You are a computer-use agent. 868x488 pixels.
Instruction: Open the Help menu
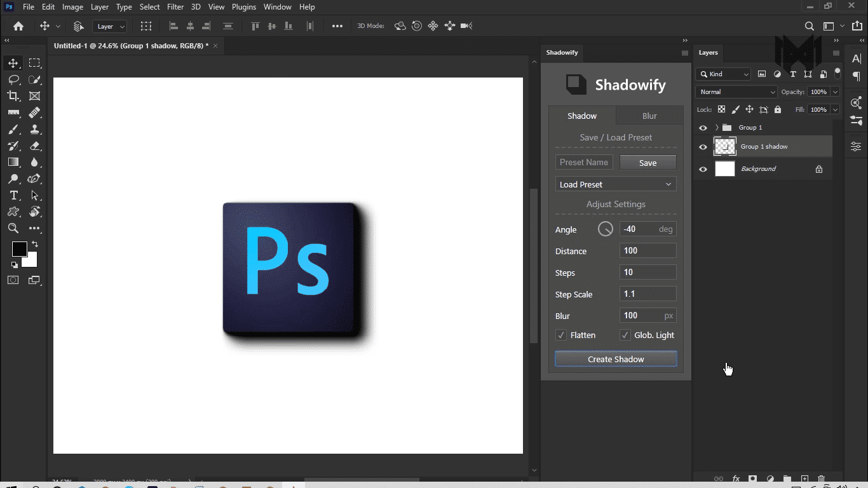[307, 7]
